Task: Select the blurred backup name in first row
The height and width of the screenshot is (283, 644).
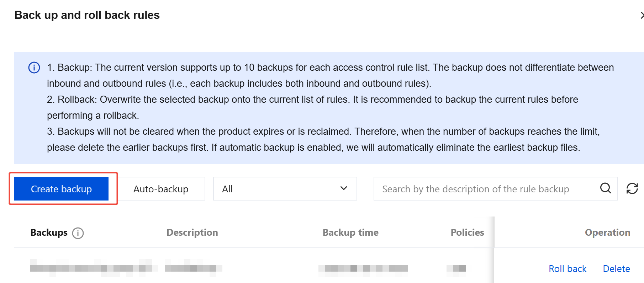Action: 94,268
